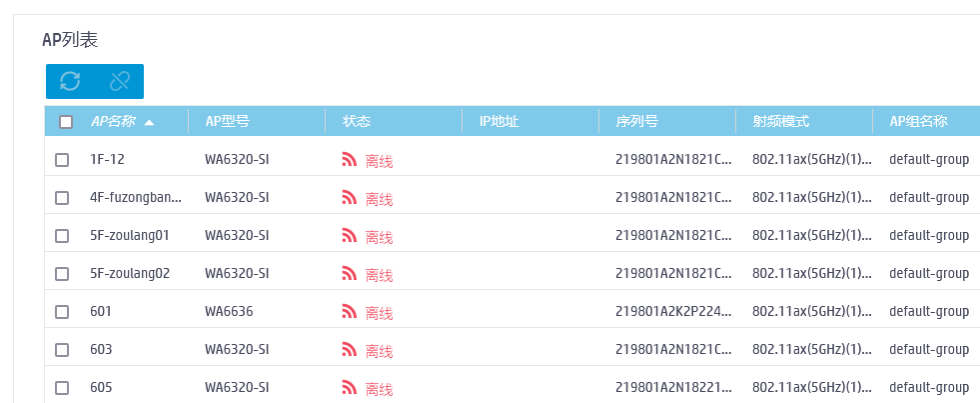This screenshot has height=403, width=980.
Task: Click the sort arrow beside AP名称 header
Action: click(x=150, y=122)
